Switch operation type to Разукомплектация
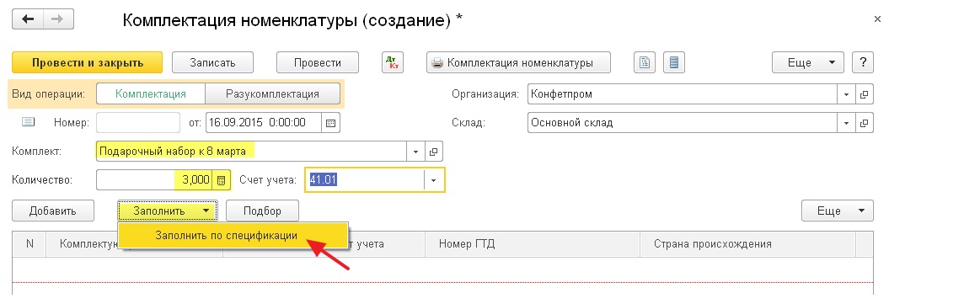The height and width of the screenshot is (304, 980). click(272, 94)
